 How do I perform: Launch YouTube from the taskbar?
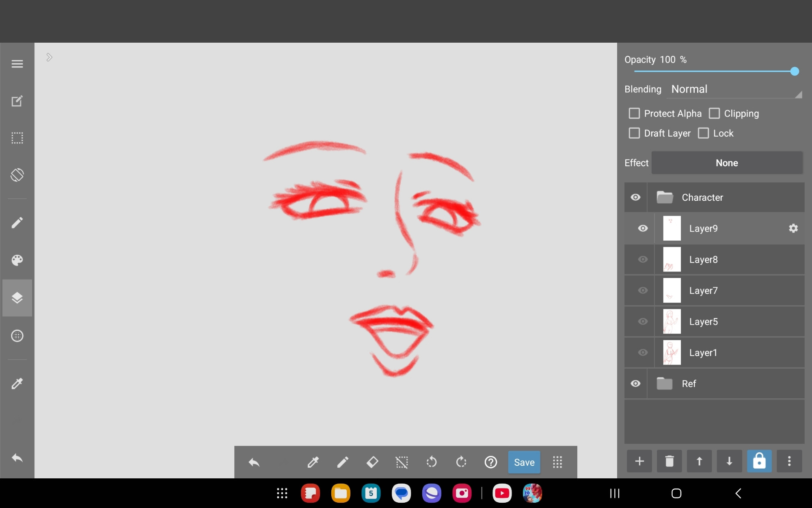coord(502,493)
